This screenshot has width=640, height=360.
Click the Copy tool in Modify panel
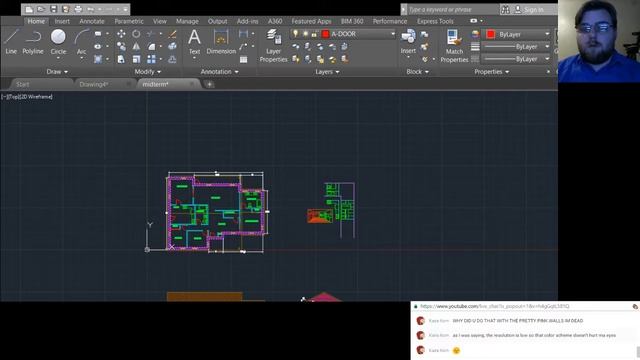(x=121, y=47)
